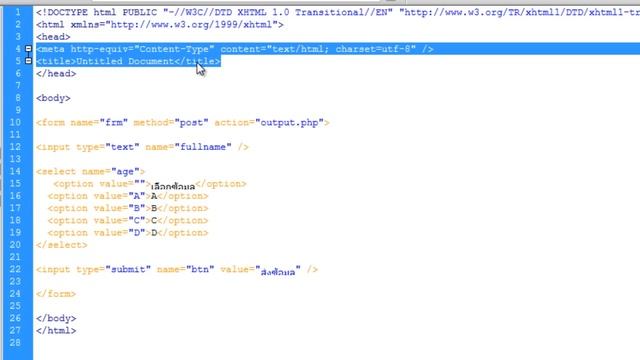Collapse the code fold marker on line 5
The width and height of the screenshot is (640, 360).
(x=28, y=61)
